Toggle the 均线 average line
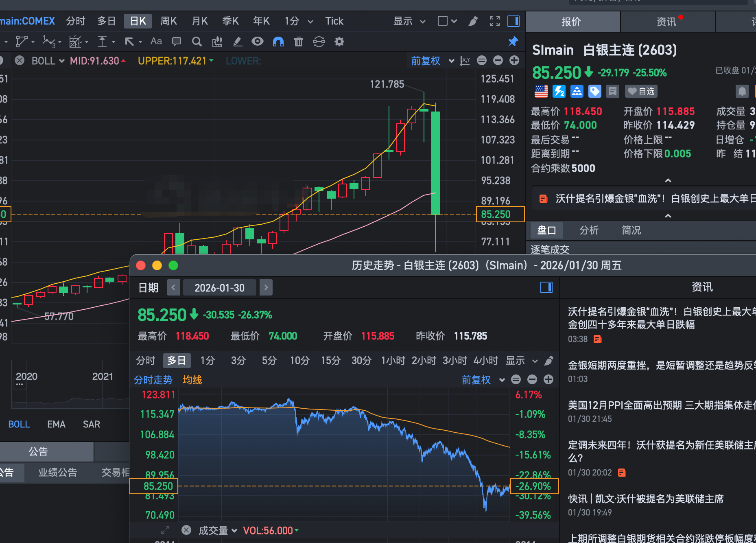756x543 pixels. click(x=192, y=380)
